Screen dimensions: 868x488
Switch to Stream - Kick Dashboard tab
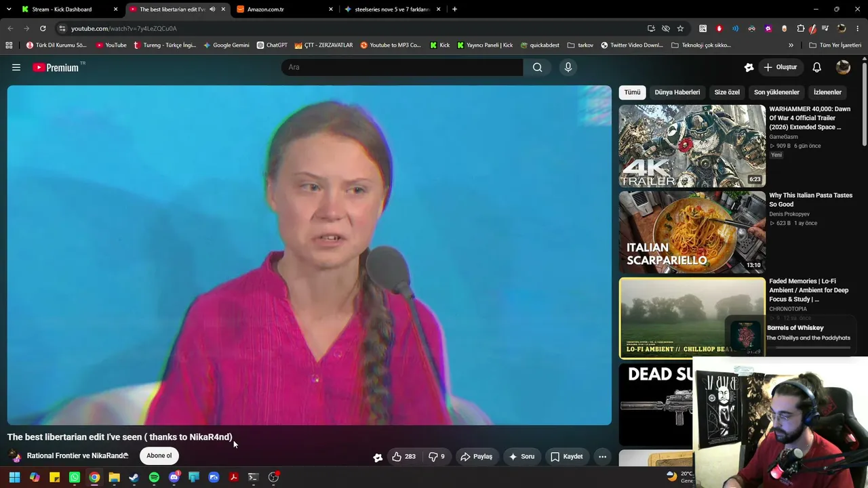pos(69,9)
